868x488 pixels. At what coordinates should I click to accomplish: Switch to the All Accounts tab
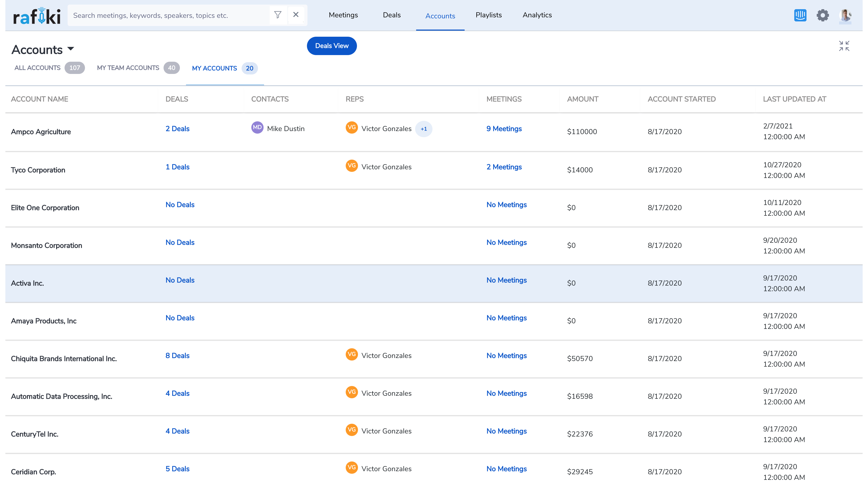coord(38,68)
